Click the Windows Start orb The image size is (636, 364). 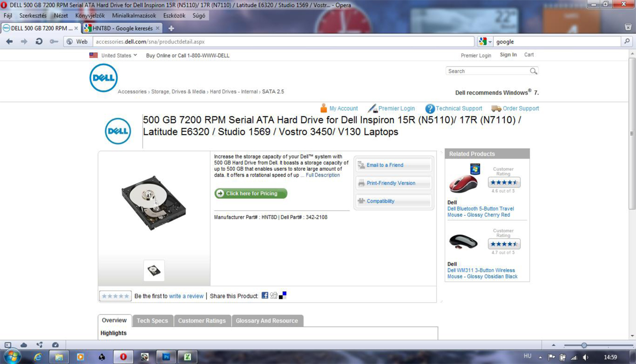[12, 357]
